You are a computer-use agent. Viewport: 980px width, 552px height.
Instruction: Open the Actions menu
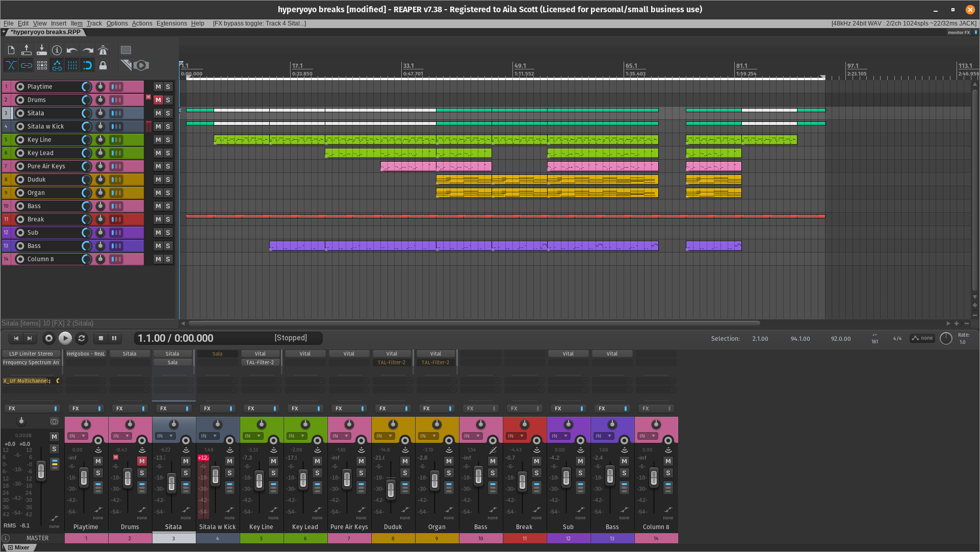pos(142,23)
